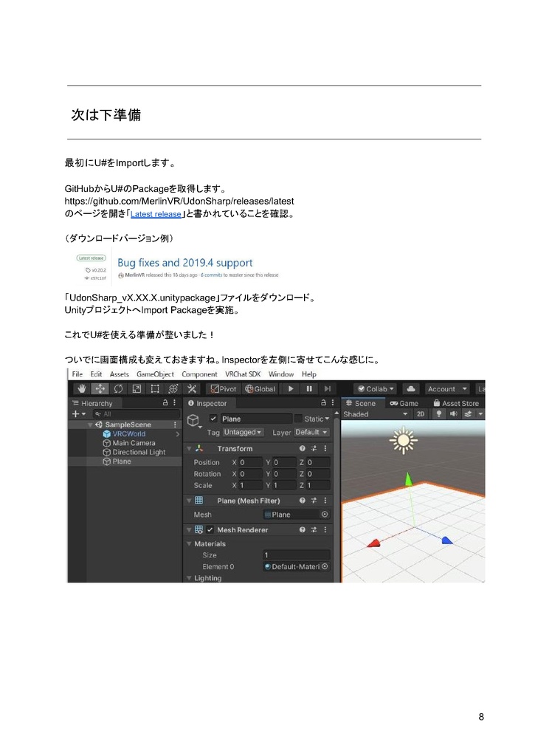
Task: Select the Scale tool
Action: click(137, 388)
